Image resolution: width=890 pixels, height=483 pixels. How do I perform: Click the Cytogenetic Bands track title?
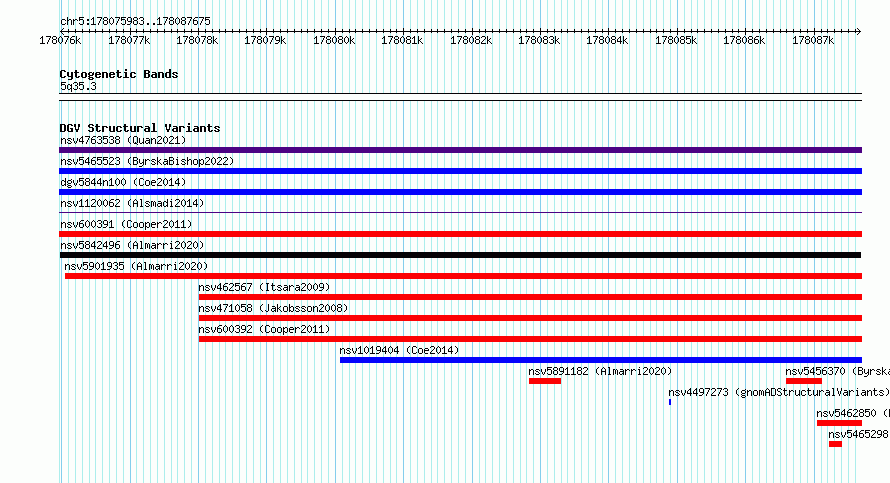coord(119,74)
